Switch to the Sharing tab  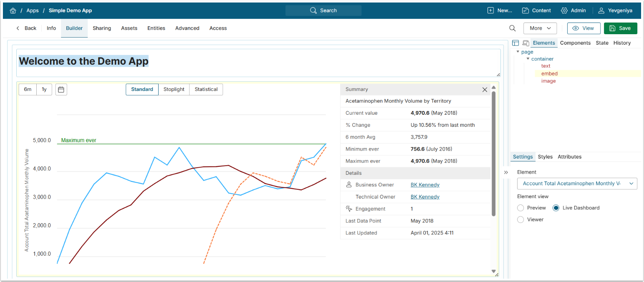(x=102, y=28)
